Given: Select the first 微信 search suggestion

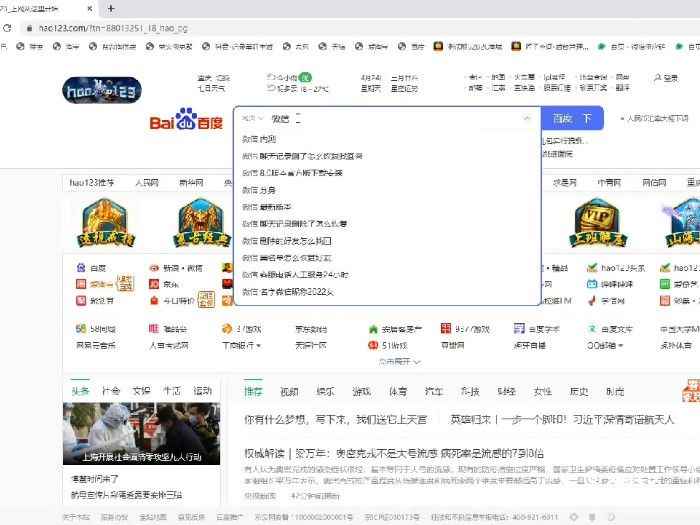Looking at the screenshot, I should coord(260,139).
